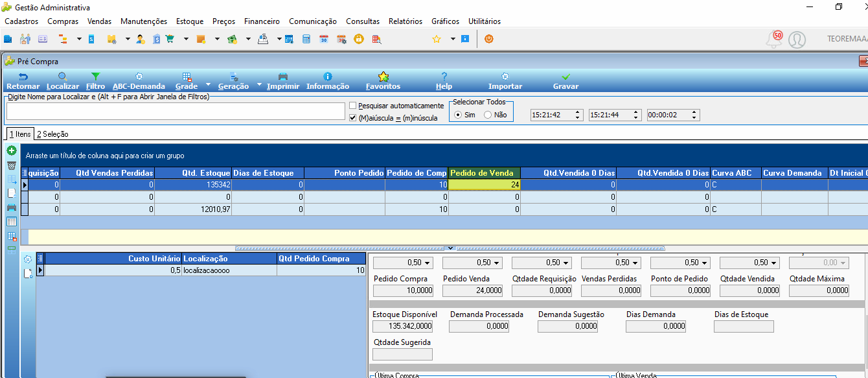Open dropdown arrow beside cash register icon
Screen dimensions: 868x378
(279, 39)
